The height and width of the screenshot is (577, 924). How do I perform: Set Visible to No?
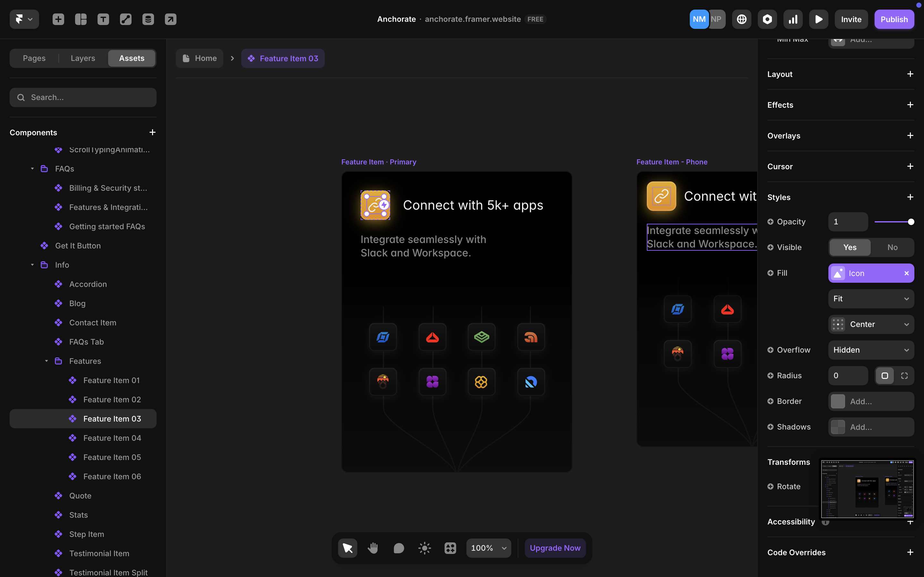892,247
